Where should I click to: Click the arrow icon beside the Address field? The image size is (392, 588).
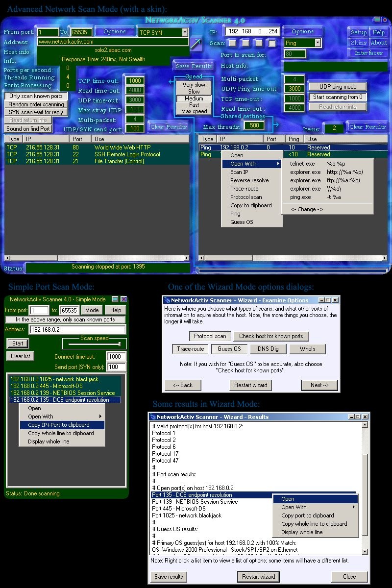[x=196, y=45]
